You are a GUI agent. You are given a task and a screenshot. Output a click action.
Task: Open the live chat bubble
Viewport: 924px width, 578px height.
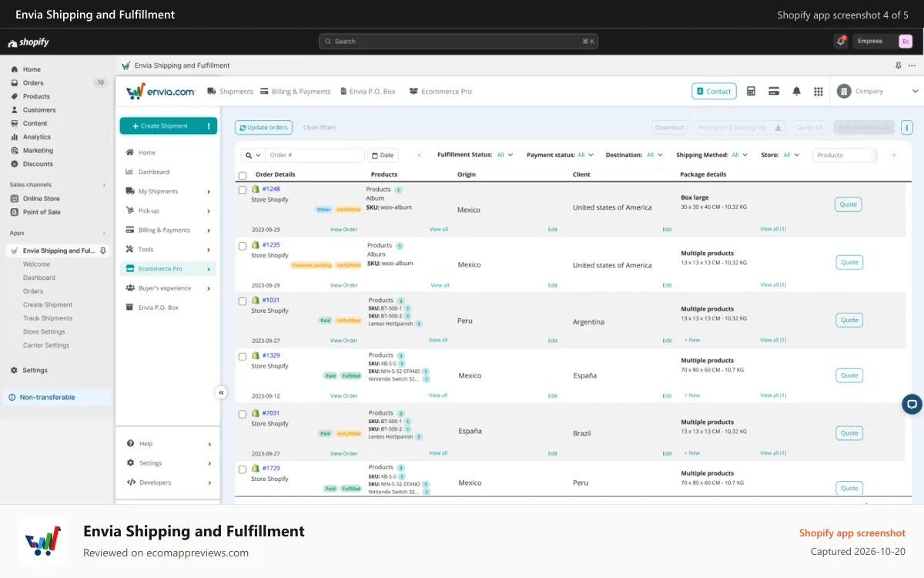pos(912,404)
